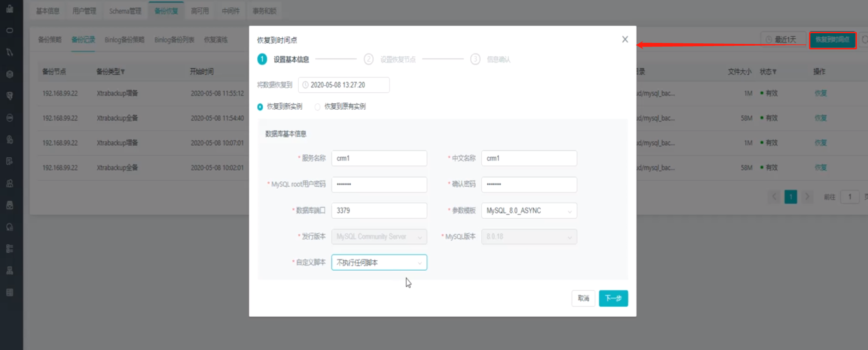The image size is (868, 350).
Task: Click the filter icon beside 备份类型 column header
Action: click(x=123, y=72)
